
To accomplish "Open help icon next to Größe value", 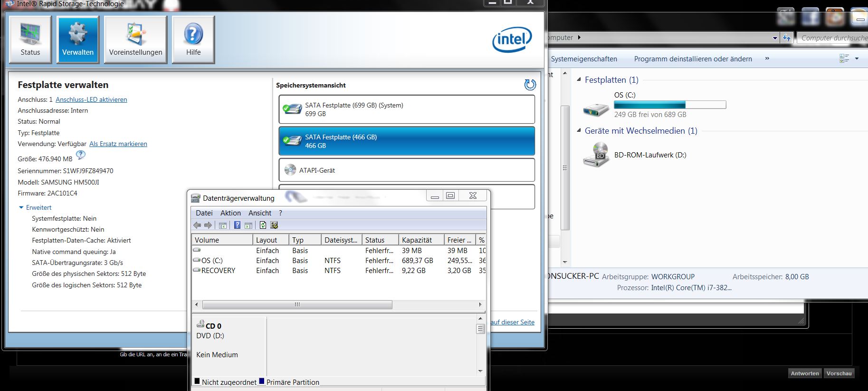I will (x=81, y=155).
